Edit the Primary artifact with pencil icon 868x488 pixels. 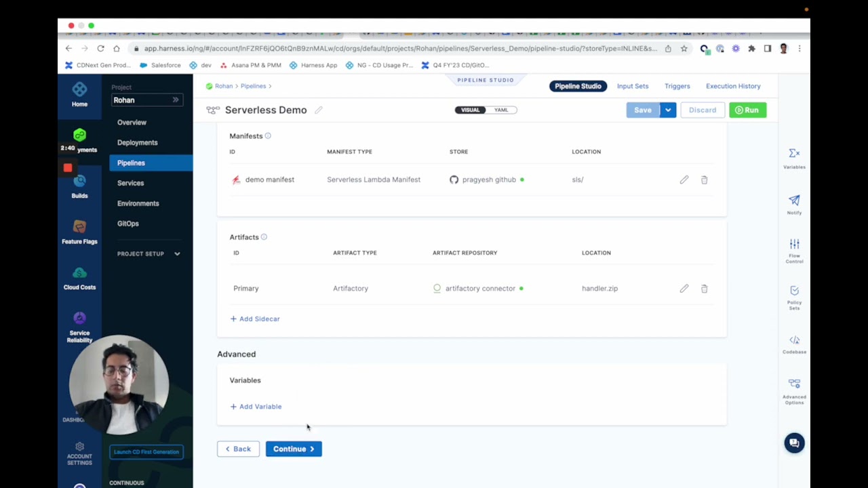click(x=684, y=289)
